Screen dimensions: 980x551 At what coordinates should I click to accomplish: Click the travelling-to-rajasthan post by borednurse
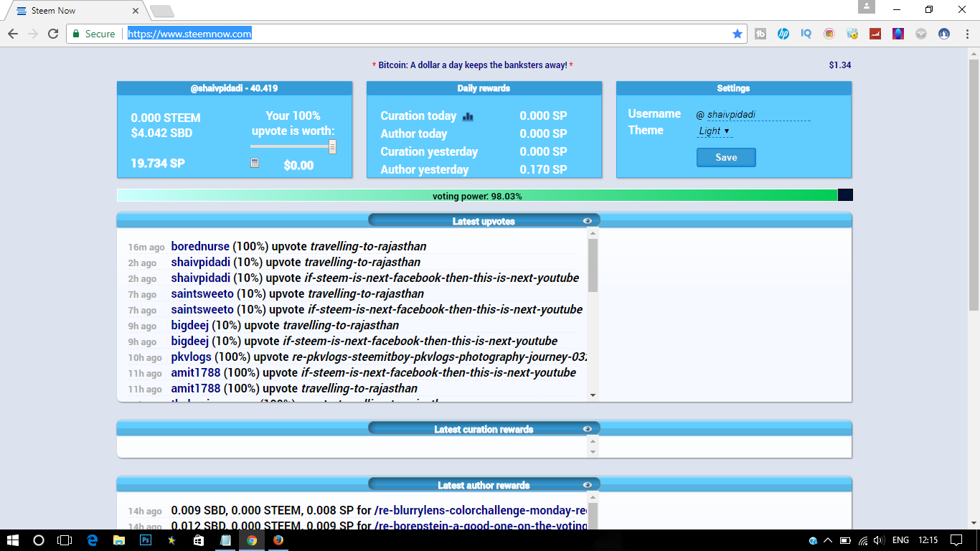pyautogui.click(x=368, y=246)
